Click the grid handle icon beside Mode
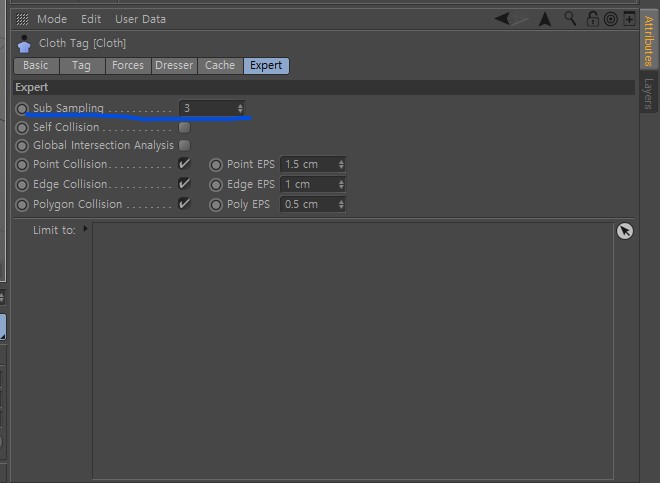 pos(22,19)
